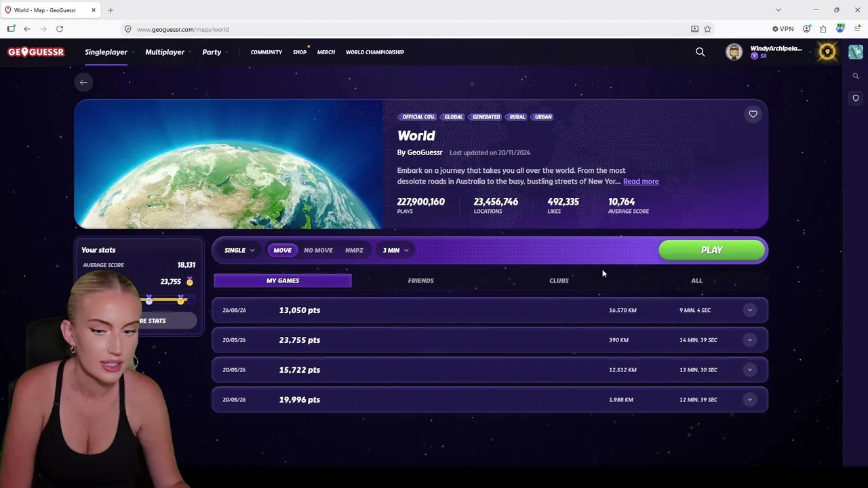The width and height of the screenshot is (868, 488).
Task: Click the Rural tag
Action: click(517, 117)
